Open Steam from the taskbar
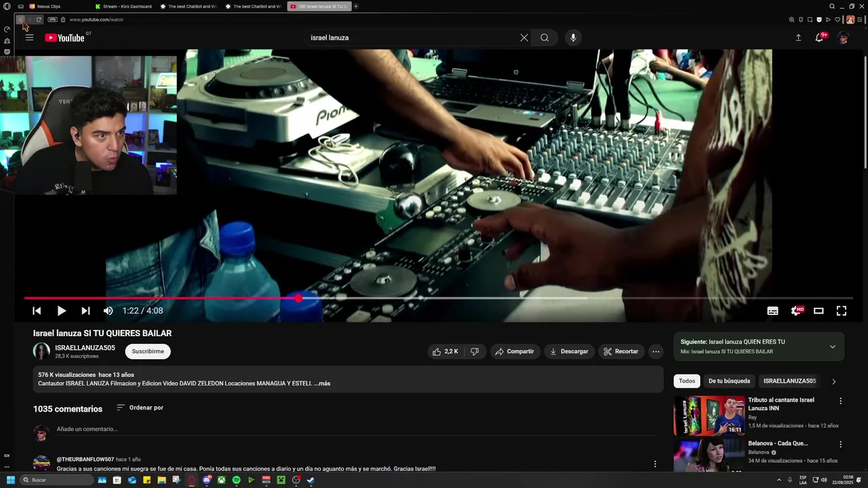Screen dimensions: 868x488 coord(311,480)
